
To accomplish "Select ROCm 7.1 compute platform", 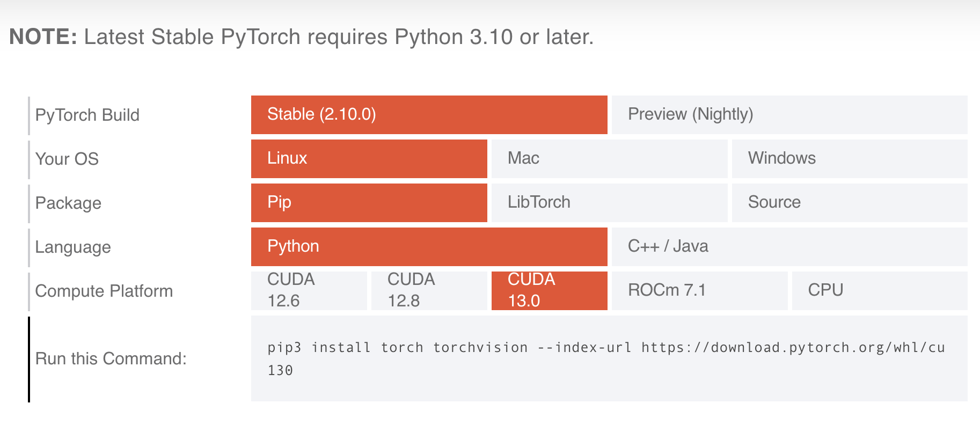I will (668, 290).
